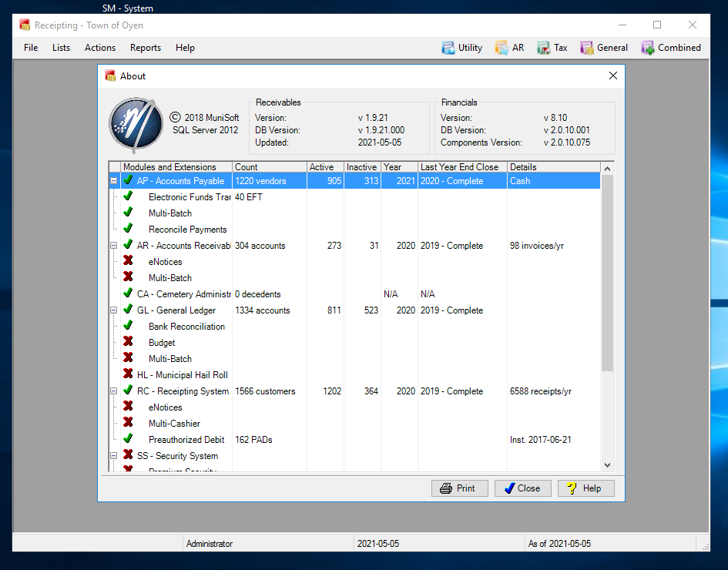
Task: Click 'As of 2021-05-05' status bar entry
Action: [x=559, y=544]
